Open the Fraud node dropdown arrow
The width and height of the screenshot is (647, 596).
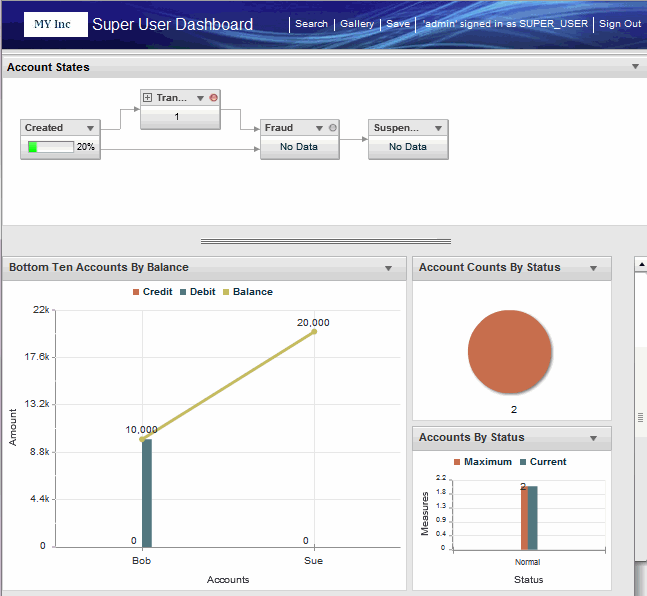pos(319,128)
